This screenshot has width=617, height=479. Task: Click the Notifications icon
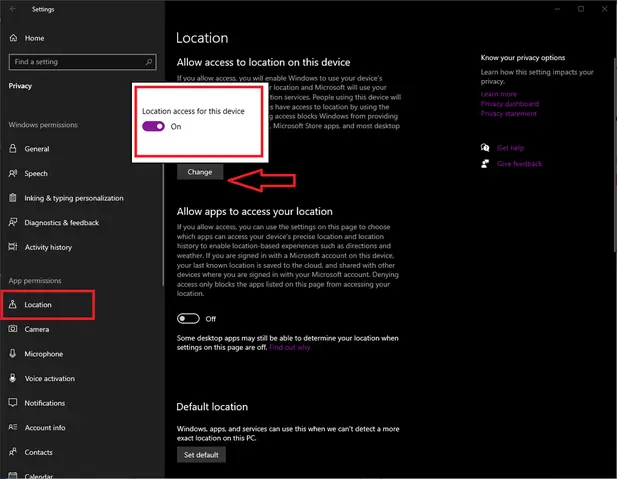(x=13, y=403)
